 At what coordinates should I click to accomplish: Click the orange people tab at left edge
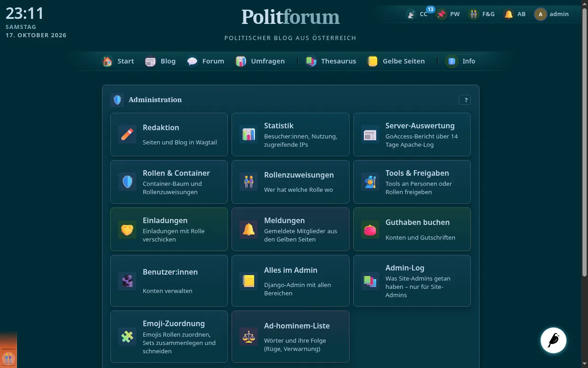coord(8,350)
